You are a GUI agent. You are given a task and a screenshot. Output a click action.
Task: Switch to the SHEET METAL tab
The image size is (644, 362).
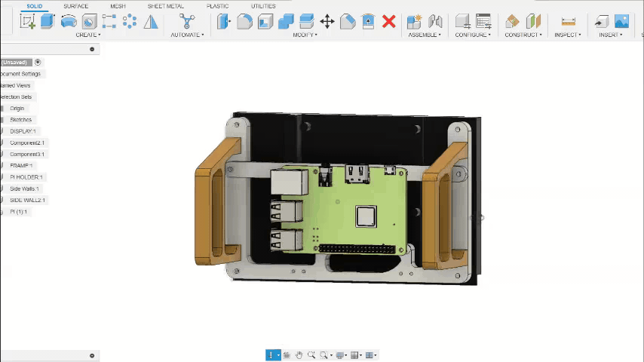165,6
